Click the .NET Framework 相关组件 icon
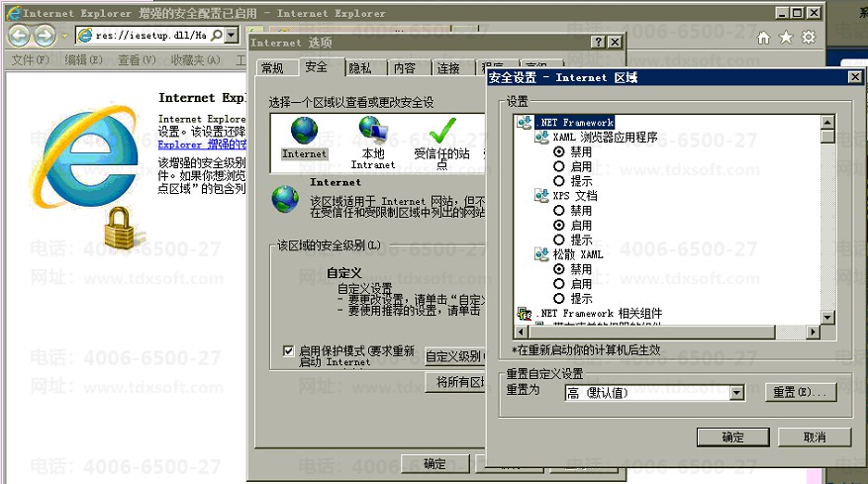Viewport: 868px width, 484px height. click(525, 314)
